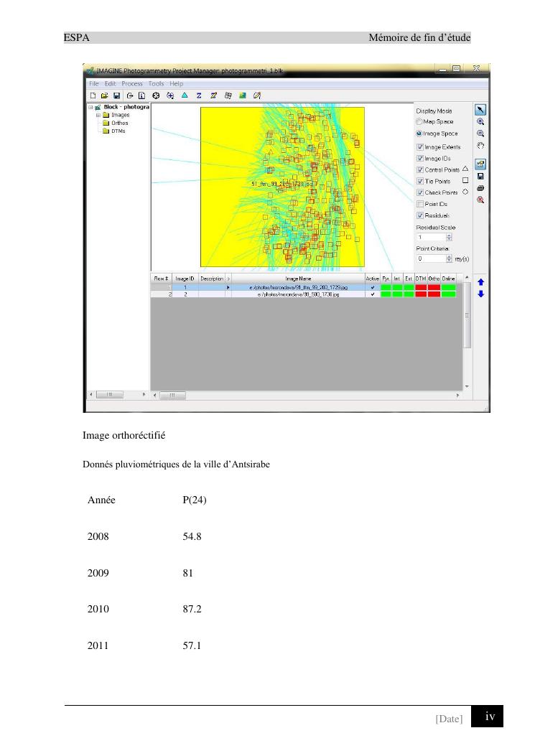Viewport: 535px width, 756px height.
Task: Collapse the Block root tree node
Action: [x=90, y=107]
